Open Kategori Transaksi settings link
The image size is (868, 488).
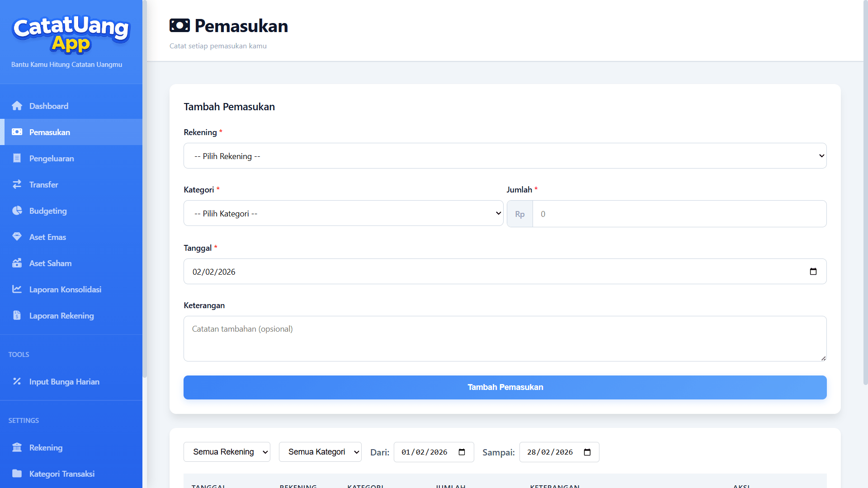[62, 474]
